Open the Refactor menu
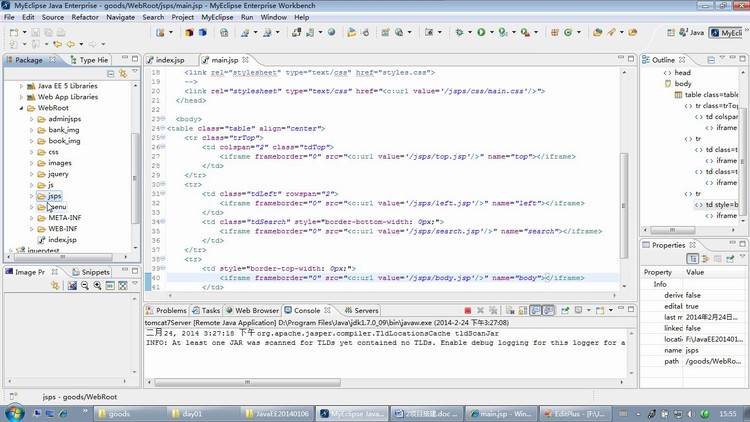The image size is (750, 422). [85, 17]
